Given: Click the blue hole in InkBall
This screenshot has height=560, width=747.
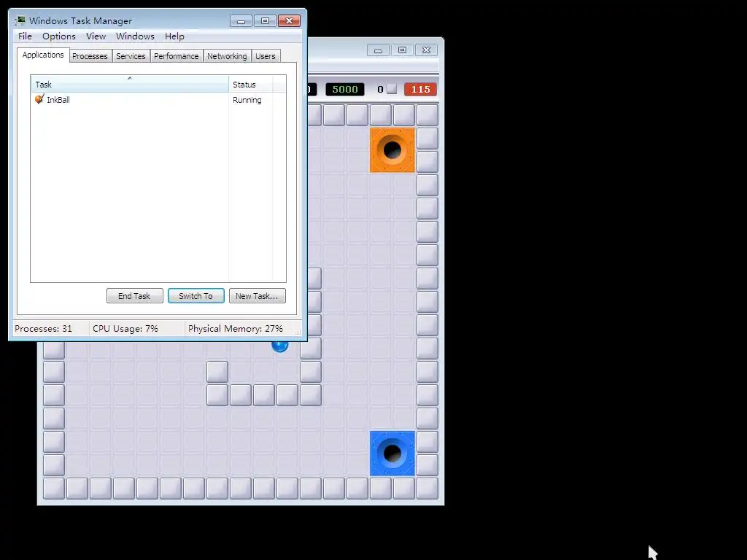Looking at the screenshot, I should (x=392, y=454).
